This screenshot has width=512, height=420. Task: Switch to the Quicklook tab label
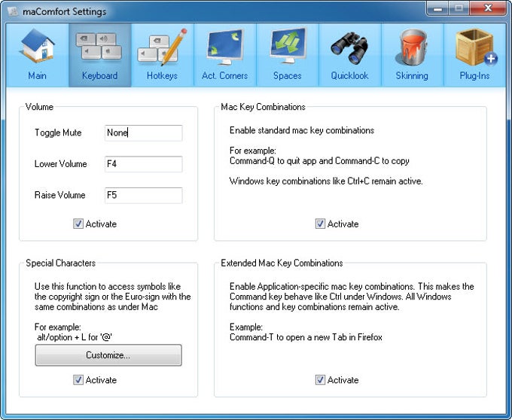[x=349, y=76]
